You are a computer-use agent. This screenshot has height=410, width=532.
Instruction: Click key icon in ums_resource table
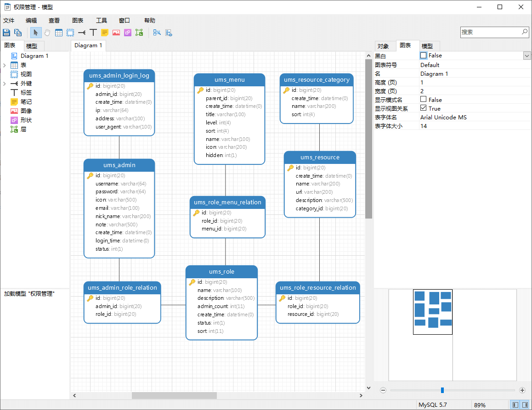(x=290, y=168)
